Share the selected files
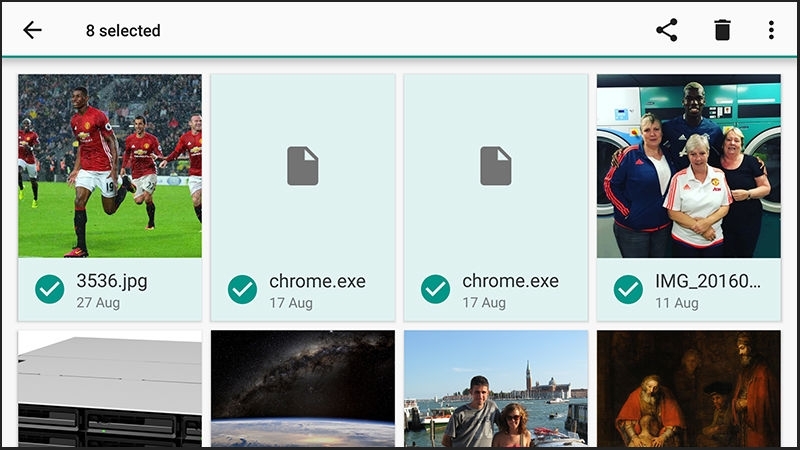 pos(666,30)
